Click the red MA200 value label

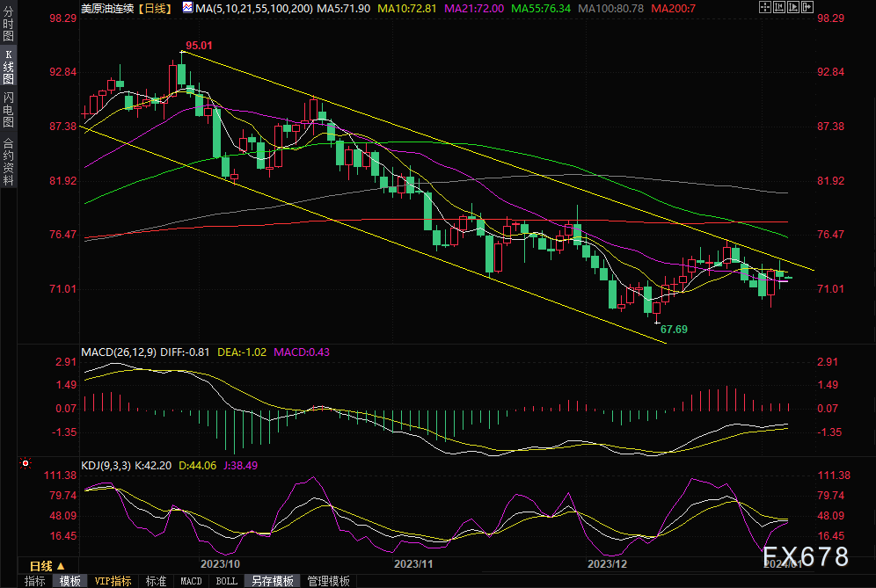tap(673, 9)
